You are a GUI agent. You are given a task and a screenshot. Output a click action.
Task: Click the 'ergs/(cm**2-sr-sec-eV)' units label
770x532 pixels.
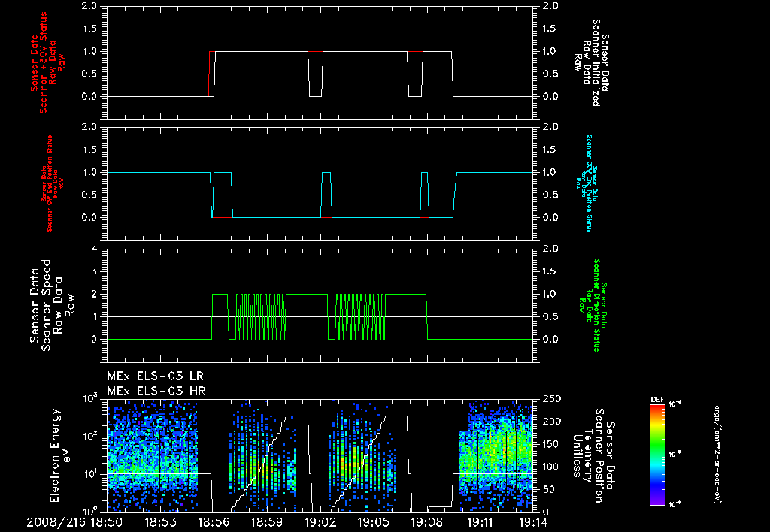(x=717, y=455)
